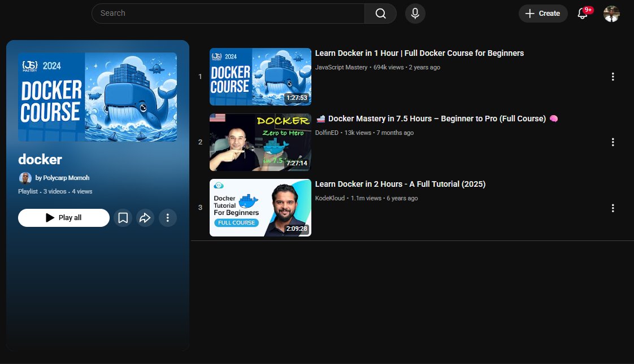Open thumbnail of video with 7:27:14 duration

[260, 142]
